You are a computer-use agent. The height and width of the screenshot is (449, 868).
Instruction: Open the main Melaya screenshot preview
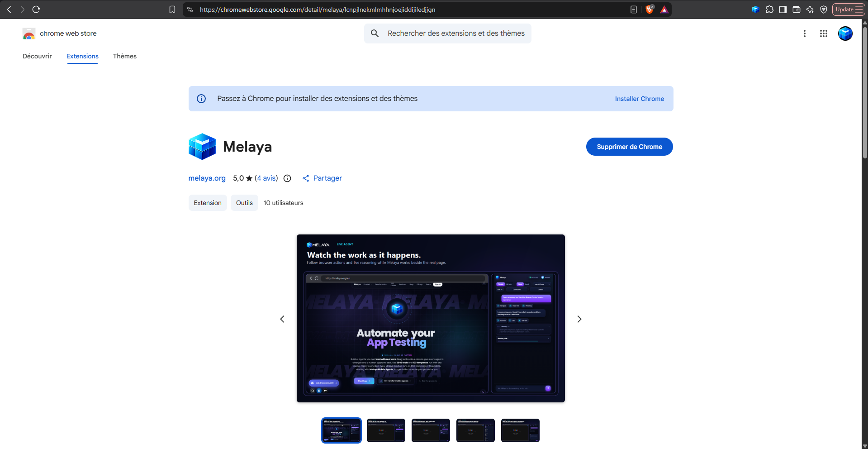tap(431, 318)
